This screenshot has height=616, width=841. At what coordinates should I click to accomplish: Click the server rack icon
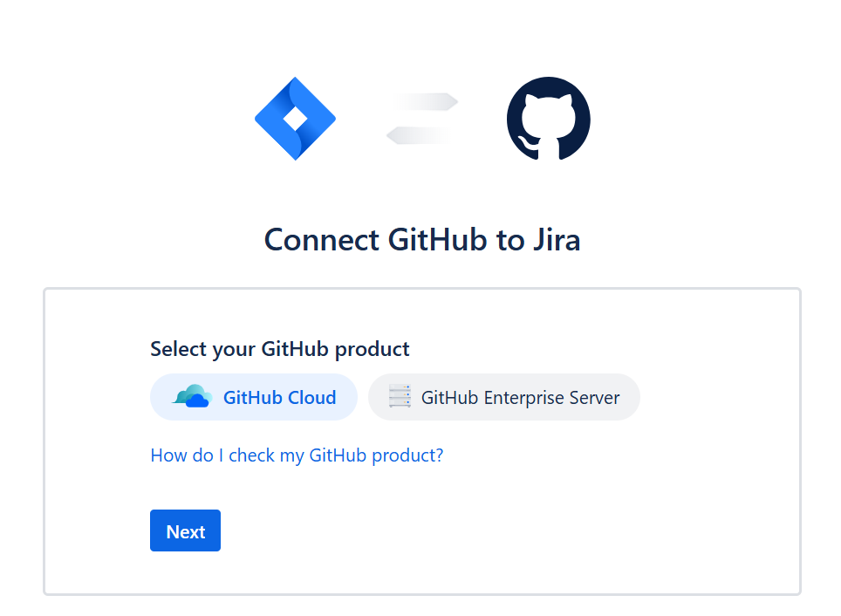400,396
